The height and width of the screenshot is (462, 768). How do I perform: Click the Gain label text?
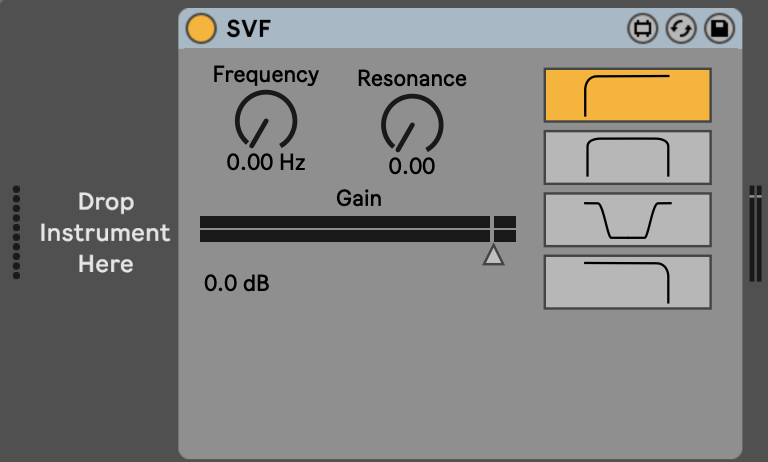point(358,198)
